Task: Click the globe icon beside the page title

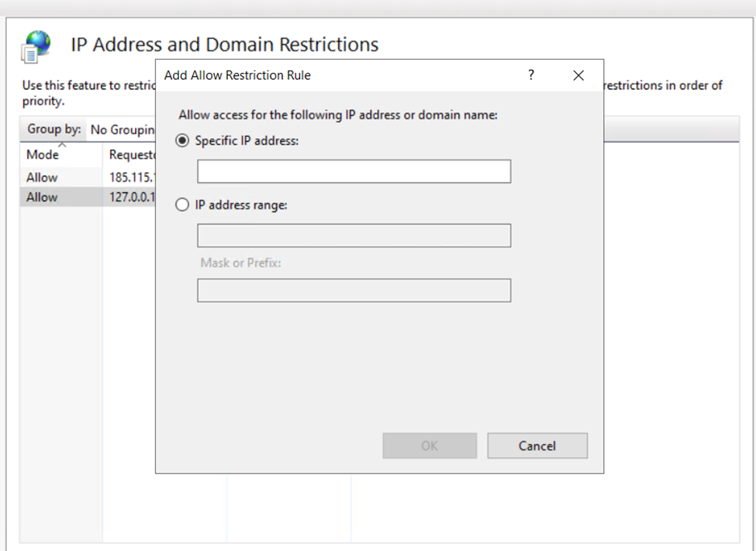Action: pyautogui.click(x=36, y=46)
